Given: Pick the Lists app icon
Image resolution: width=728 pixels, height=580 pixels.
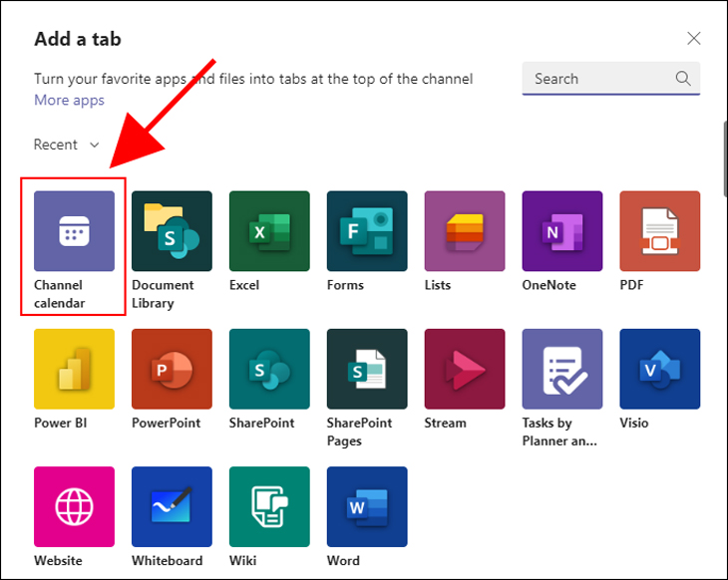Looking at the screenshot, I should tap(465, 231).
